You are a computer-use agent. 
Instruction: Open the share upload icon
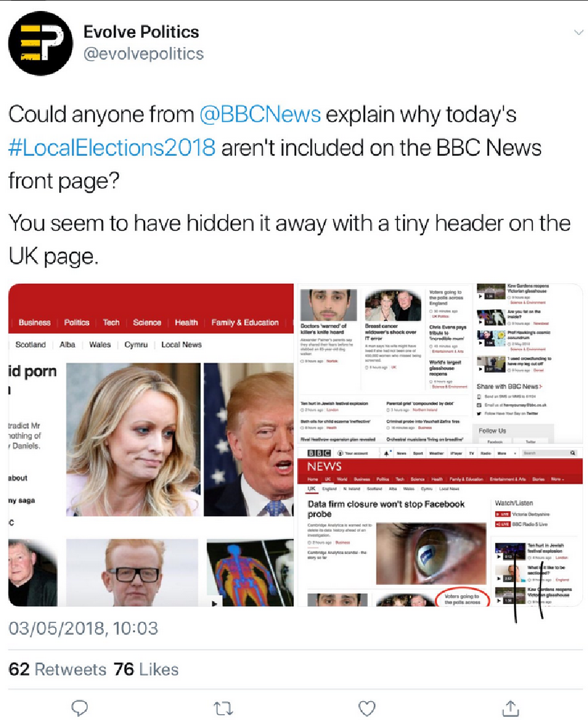[x=511, y=708]
